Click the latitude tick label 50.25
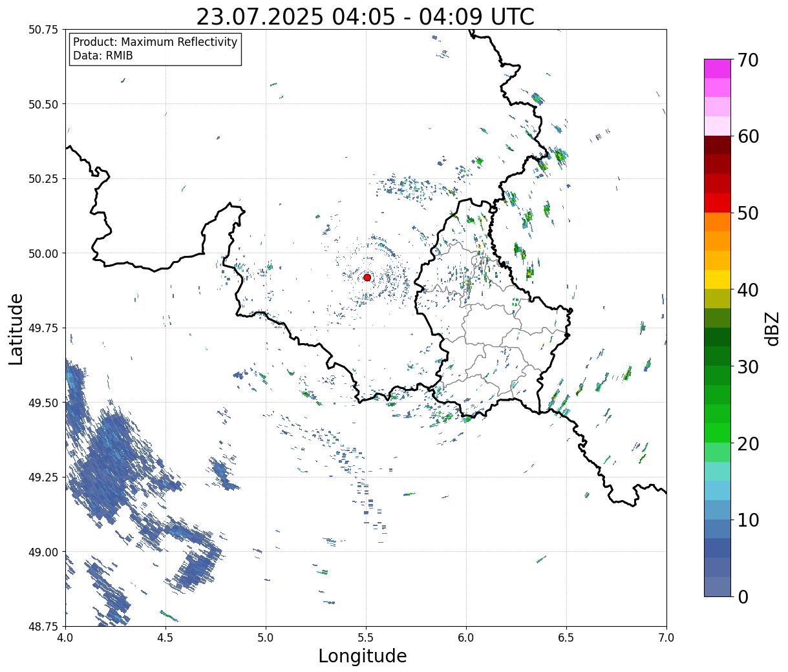 pos(43,179)
